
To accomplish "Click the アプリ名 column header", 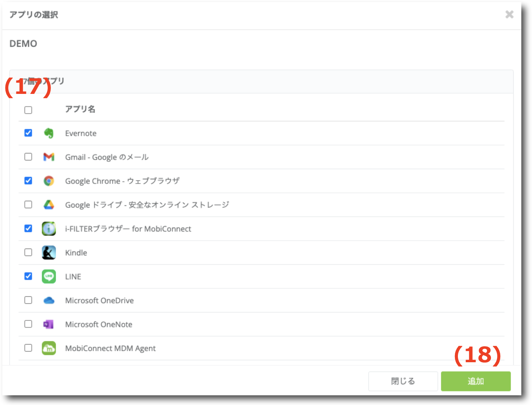I will coord(80,109).
